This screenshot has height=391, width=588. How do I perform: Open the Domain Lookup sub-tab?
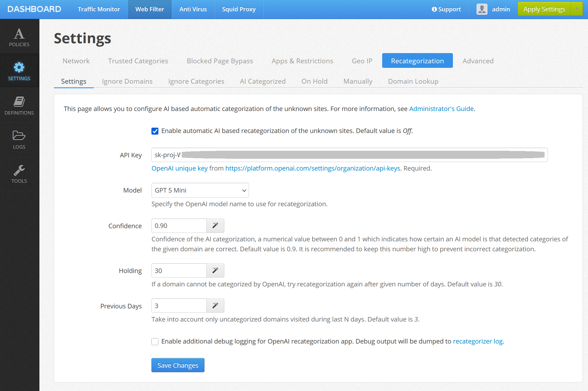point(413,81)
